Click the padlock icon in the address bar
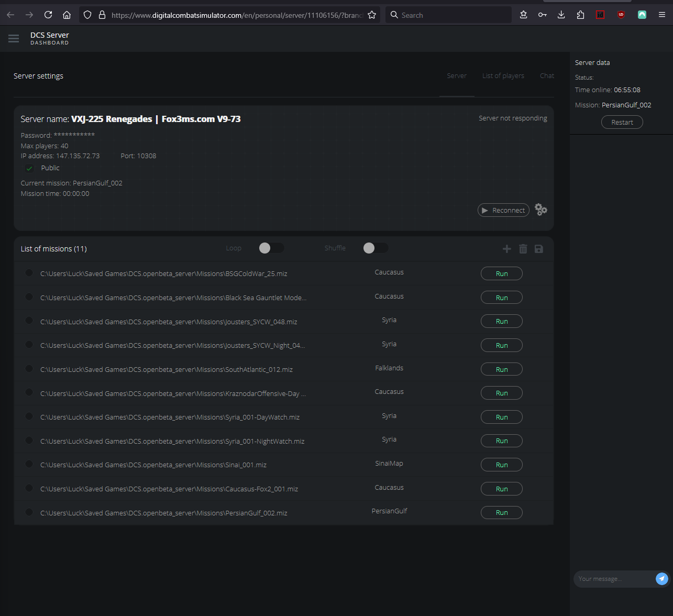 click(x=102, y=15)
